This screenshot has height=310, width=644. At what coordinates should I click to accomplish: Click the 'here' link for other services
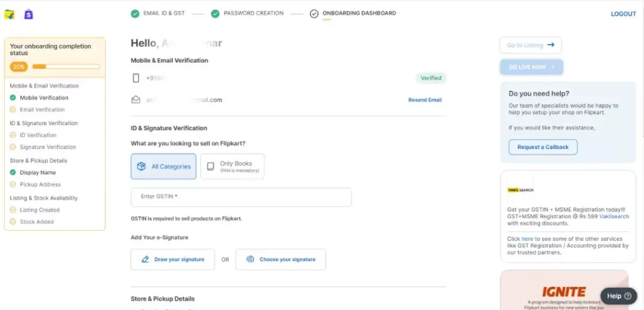(528, 239)
